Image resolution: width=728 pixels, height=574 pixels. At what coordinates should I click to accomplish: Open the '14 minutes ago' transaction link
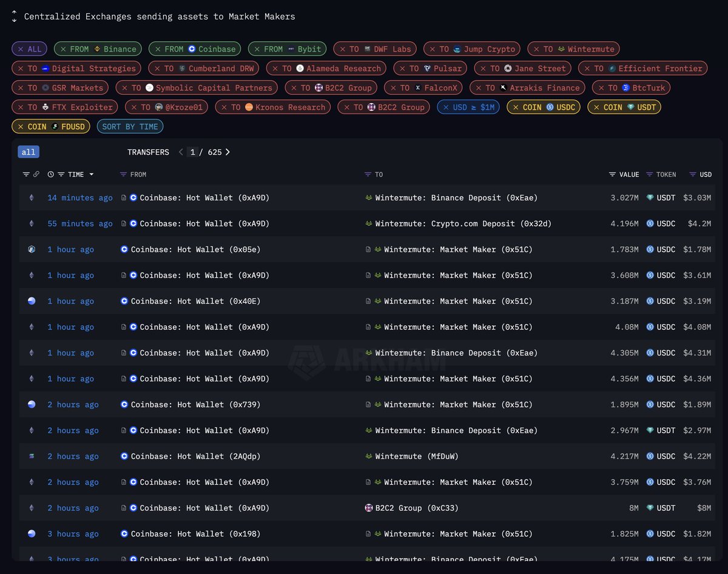80,198
